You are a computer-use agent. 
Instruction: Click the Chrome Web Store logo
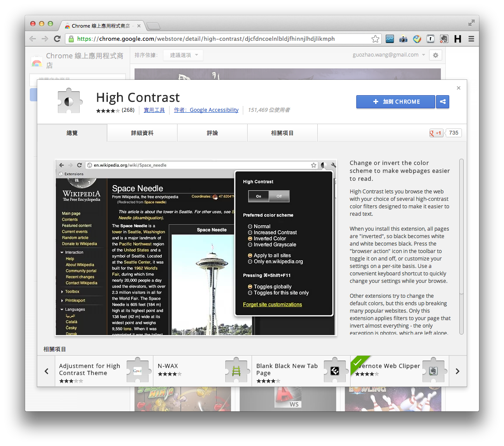[x=37, y=61]
